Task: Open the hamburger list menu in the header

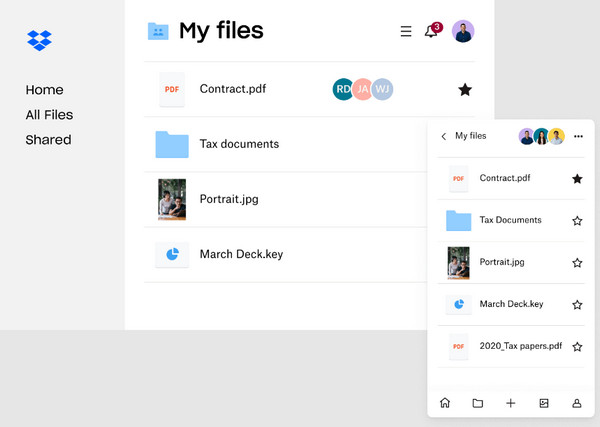Action: 406,31
